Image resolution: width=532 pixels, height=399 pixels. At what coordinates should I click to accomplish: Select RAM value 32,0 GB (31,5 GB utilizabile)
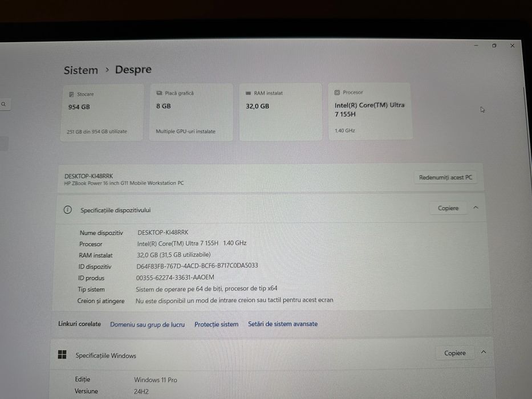pyautogui.click(x=174, y=254)
